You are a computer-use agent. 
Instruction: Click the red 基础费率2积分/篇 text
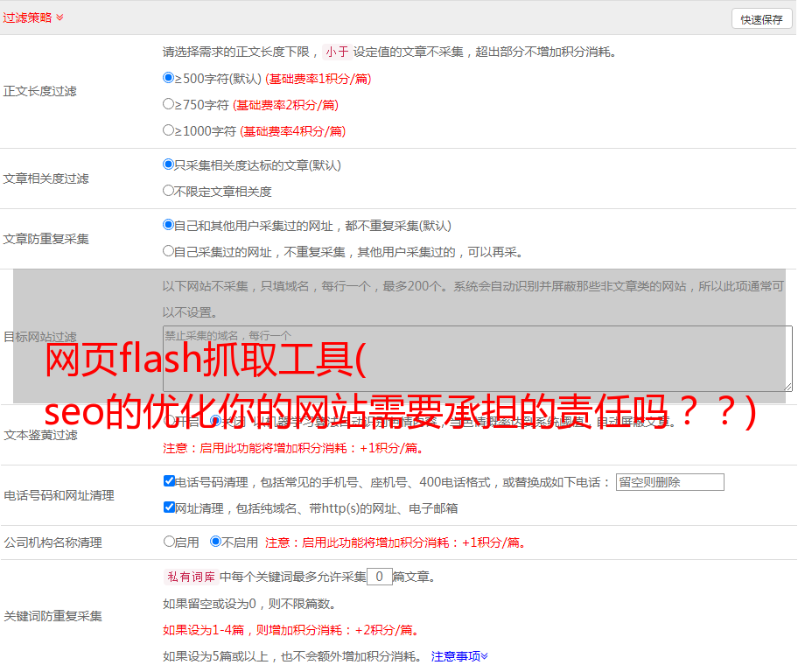point(285,105)
